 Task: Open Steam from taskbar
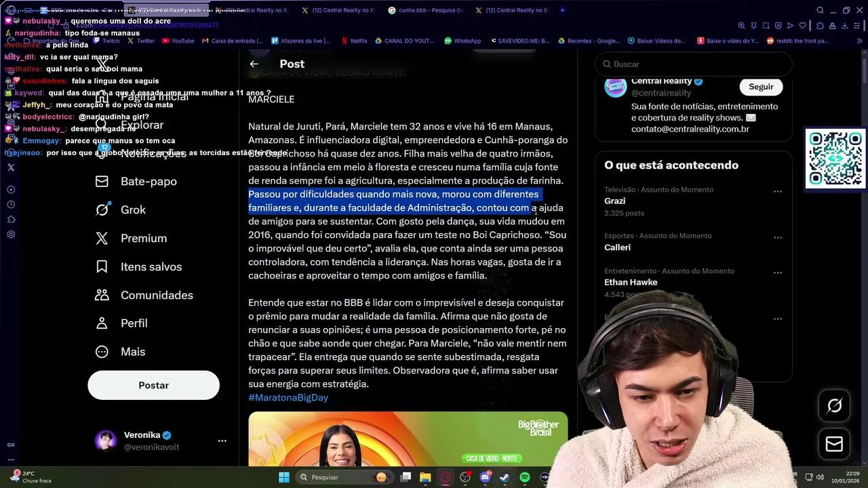coord(505,477)
